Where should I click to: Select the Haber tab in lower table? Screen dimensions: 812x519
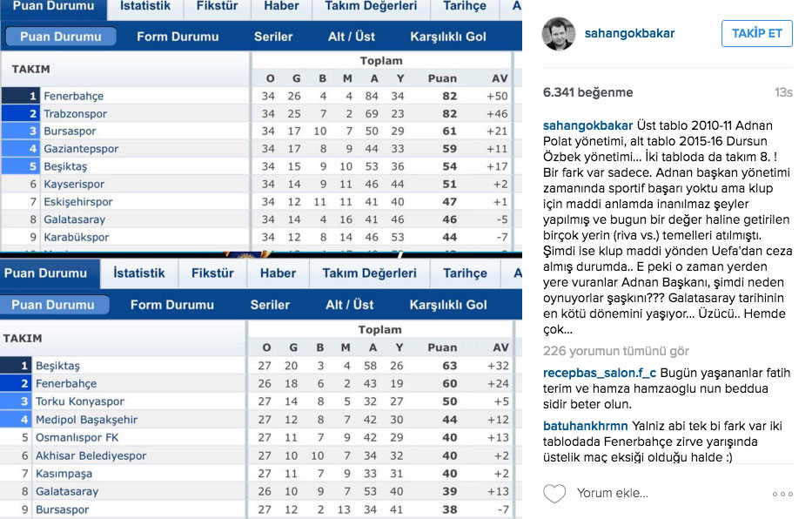(278, 273)
